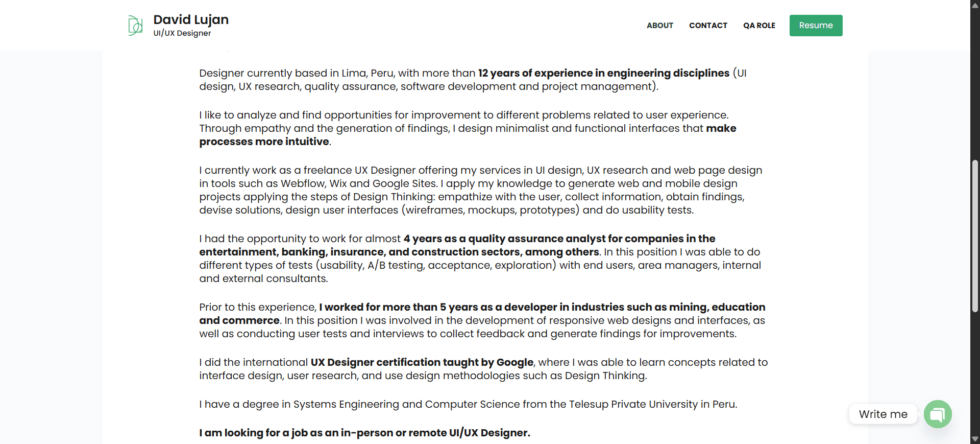Click the bold "processes more intuitive" text
The image size is (980, 444).
(x=264, y=142)
